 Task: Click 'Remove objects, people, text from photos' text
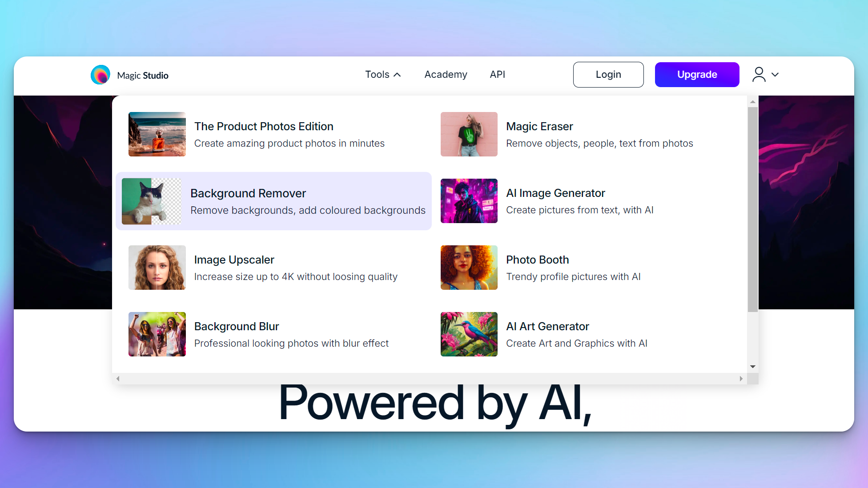599,143
